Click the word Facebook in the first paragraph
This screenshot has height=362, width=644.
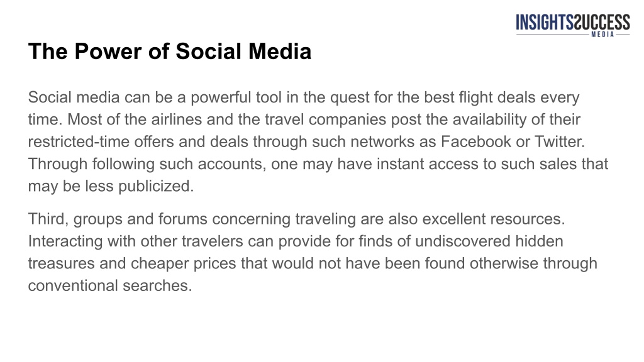click(x=476, y=141)
